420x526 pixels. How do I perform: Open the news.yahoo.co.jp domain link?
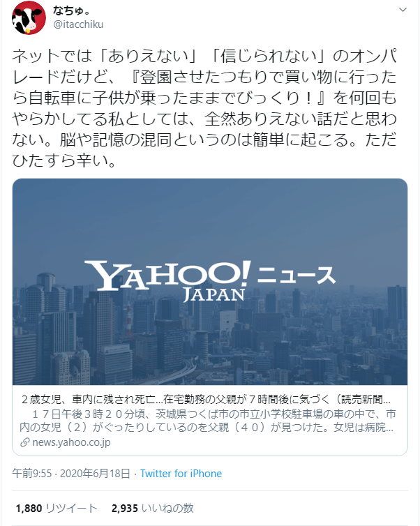click(71, 442)
